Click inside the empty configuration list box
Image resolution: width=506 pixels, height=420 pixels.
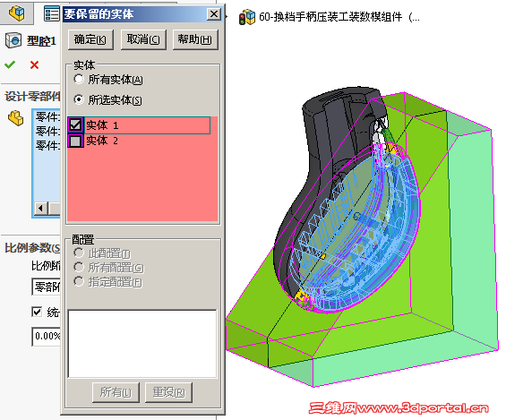click(x=142, y=344)
